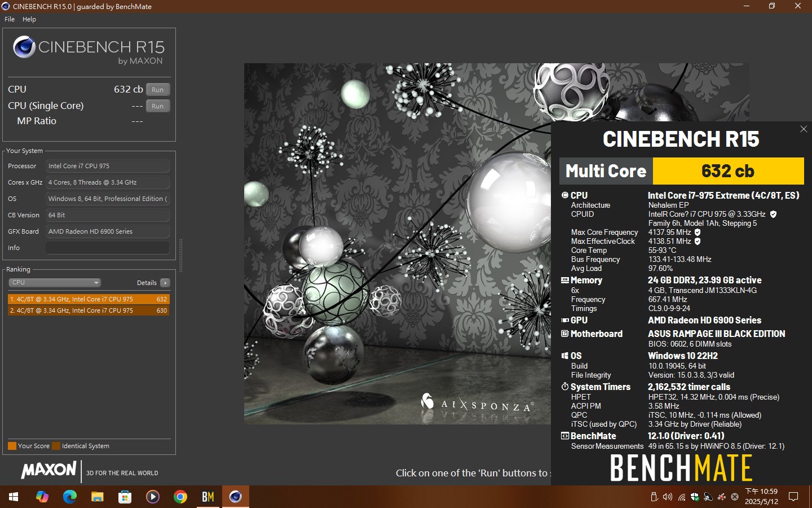Viewport: 812px width, 508px height.
Task: Open Windows Security shield tray icon
Action: point(695,497)
